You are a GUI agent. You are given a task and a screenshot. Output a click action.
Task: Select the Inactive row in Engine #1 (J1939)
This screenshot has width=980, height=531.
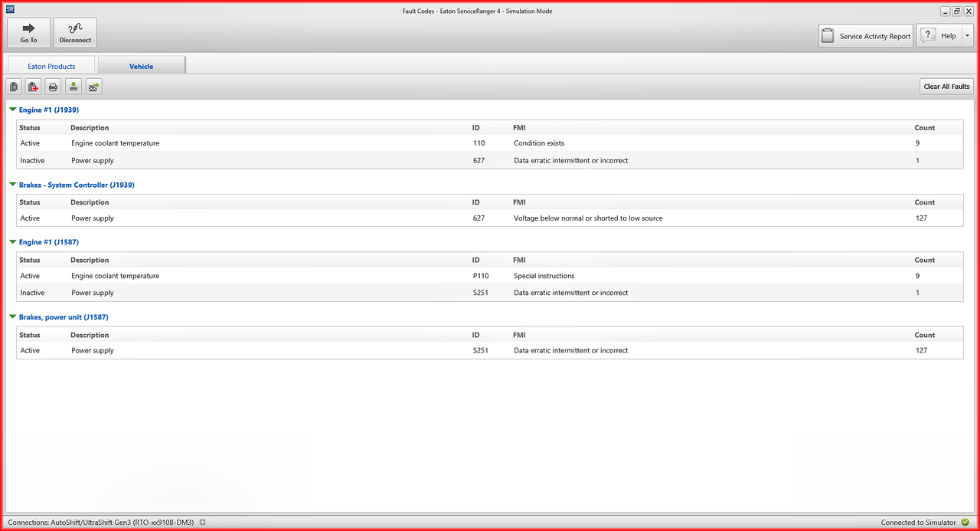tap(490, 161)
